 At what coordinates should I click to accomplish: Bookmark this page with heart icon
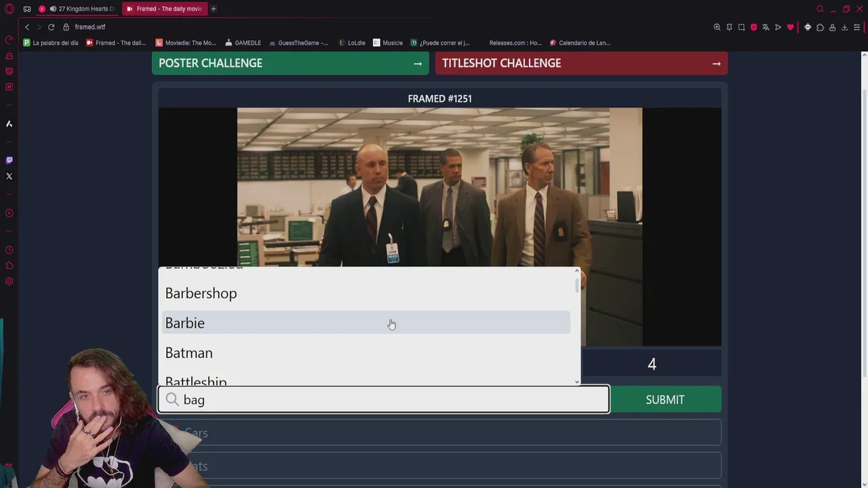(x=790, y=27)
